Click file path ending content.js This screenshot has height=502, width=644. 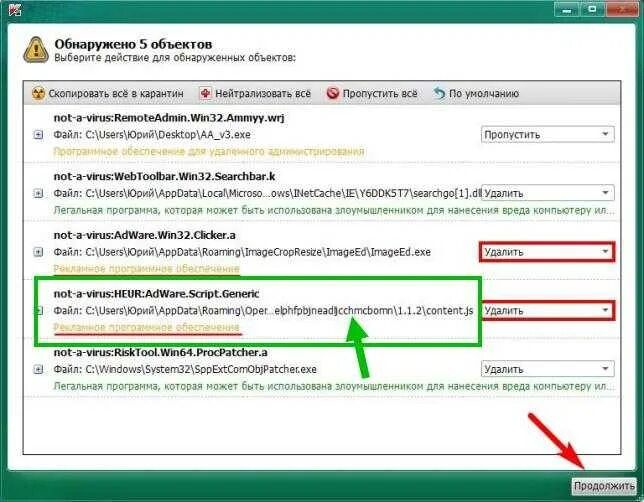click(263, 311)
